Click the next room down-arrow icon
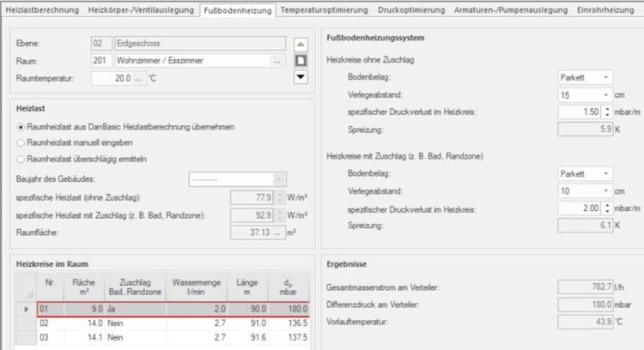The width and height of the screenshot is (644, 350). pos(301,77)
